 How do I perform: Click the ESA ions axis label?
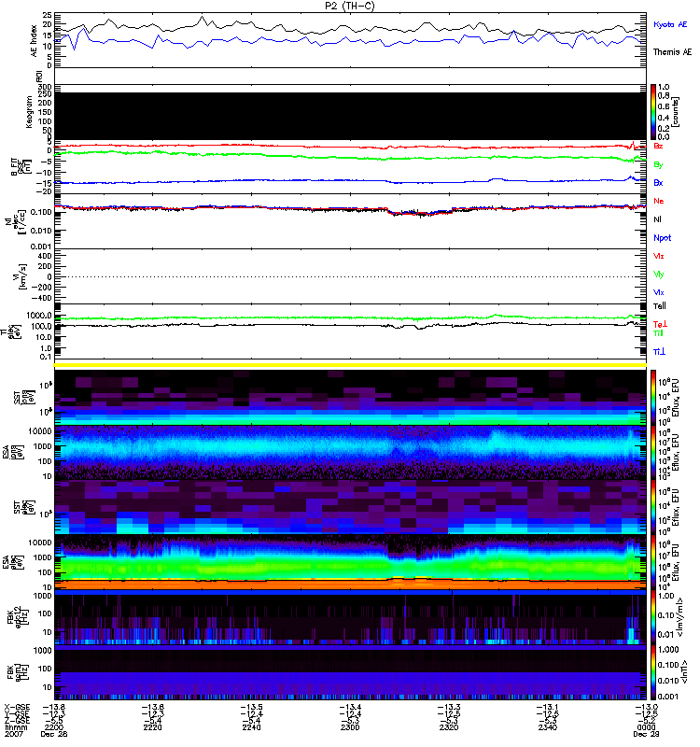pyautogui.click(x=14, y=452)
